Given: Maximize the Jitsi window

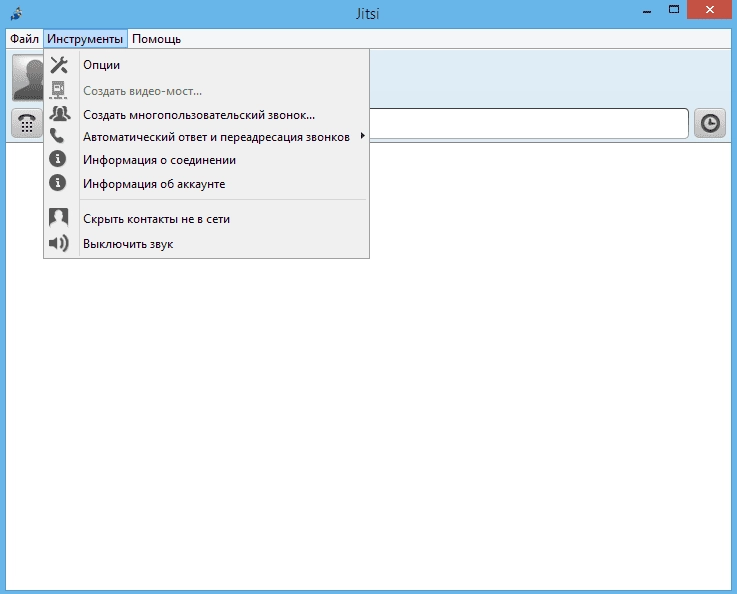Looking at the screenshot, I should point(674,9).
